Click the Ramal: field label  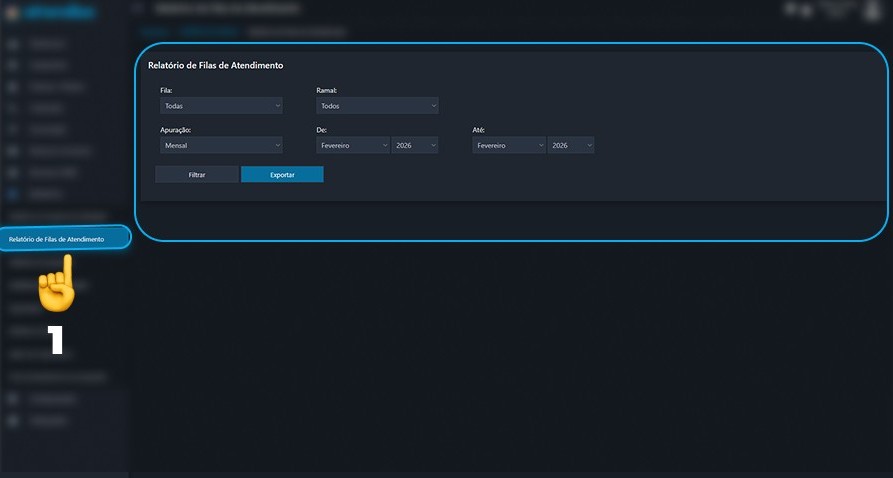coord(326,90)
